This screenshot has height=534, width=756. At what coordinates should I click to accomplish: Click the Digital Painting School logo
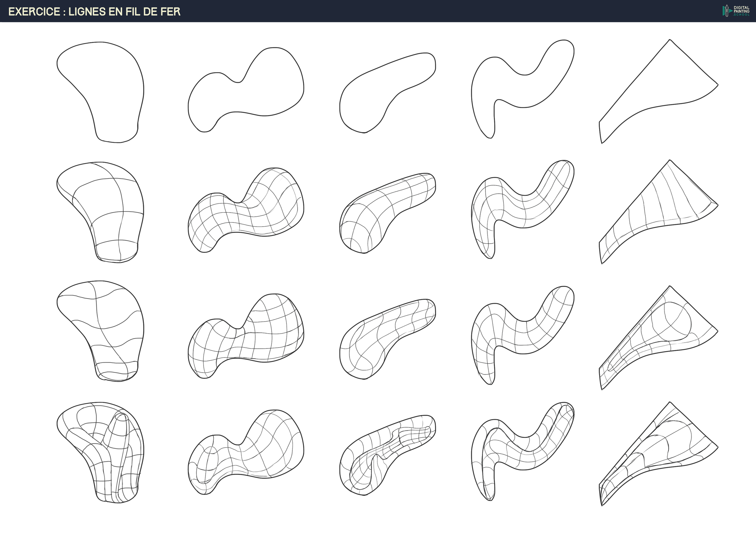(x=737, y=11)
